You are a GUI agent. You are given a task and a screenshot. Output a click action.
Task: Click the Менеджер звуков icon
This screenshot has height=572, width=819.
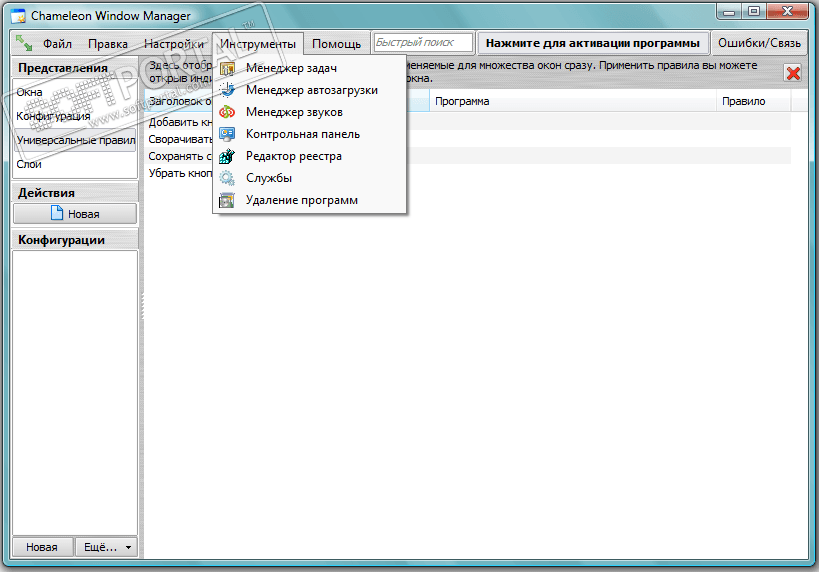click(x=227, y=112)
